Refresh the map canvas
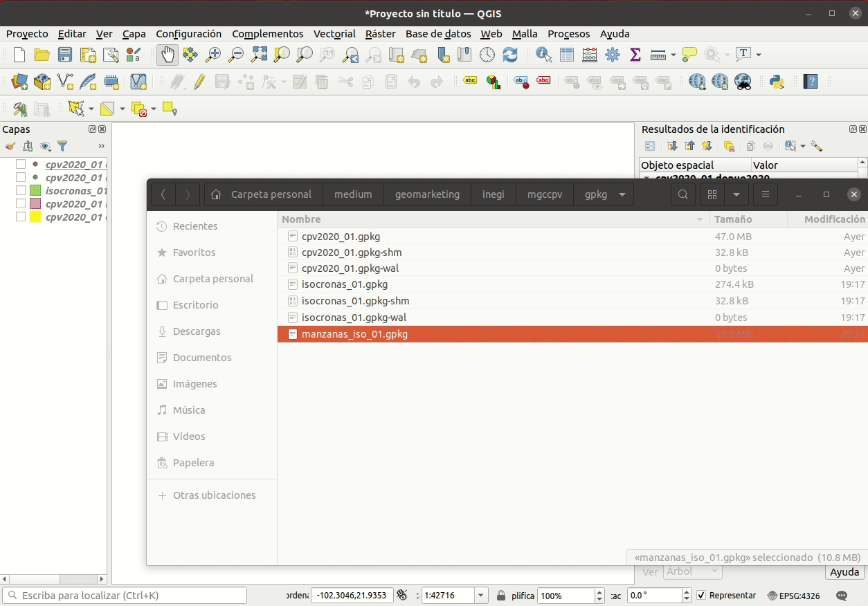 tap(510, 55)
